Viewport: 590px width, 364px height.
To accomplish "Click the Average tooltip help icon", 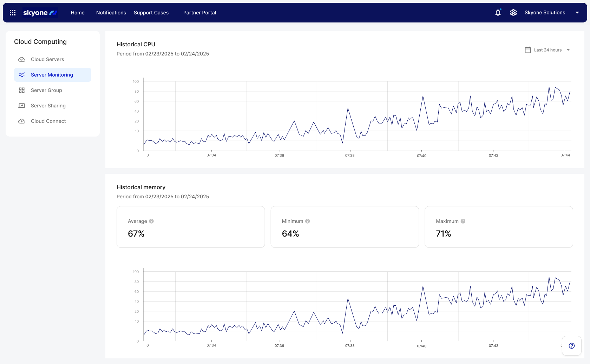I will [x=151, y=221].
